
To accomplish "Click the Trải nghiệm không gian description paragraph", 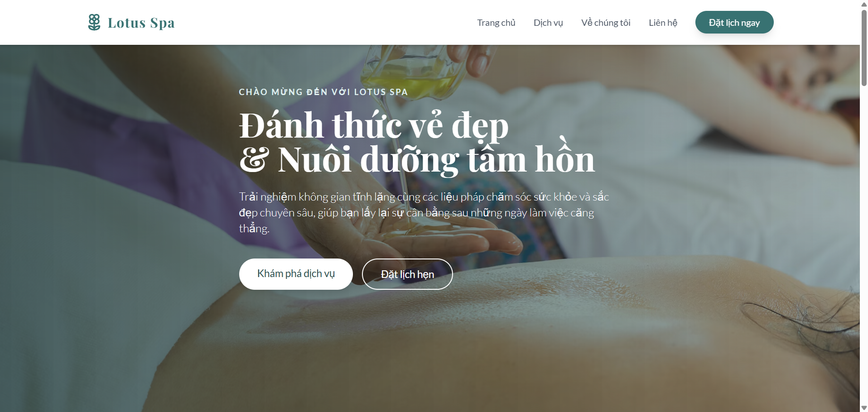I will point(424,212).
